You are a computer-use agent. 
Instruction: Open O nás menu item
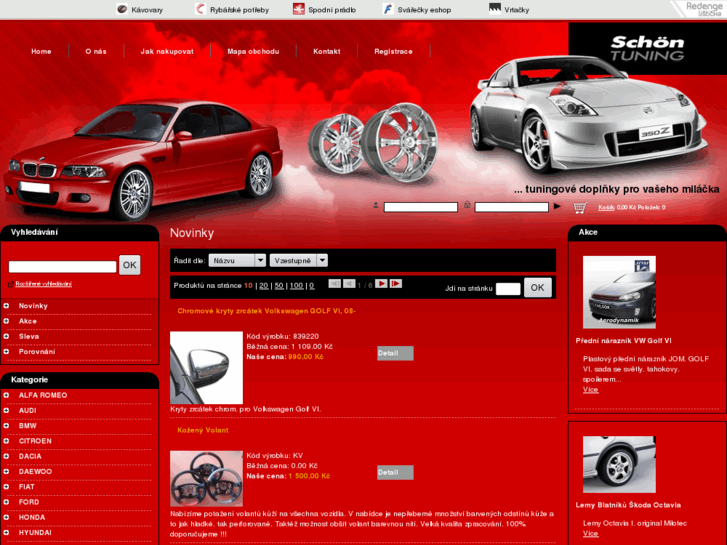[96, 51]
